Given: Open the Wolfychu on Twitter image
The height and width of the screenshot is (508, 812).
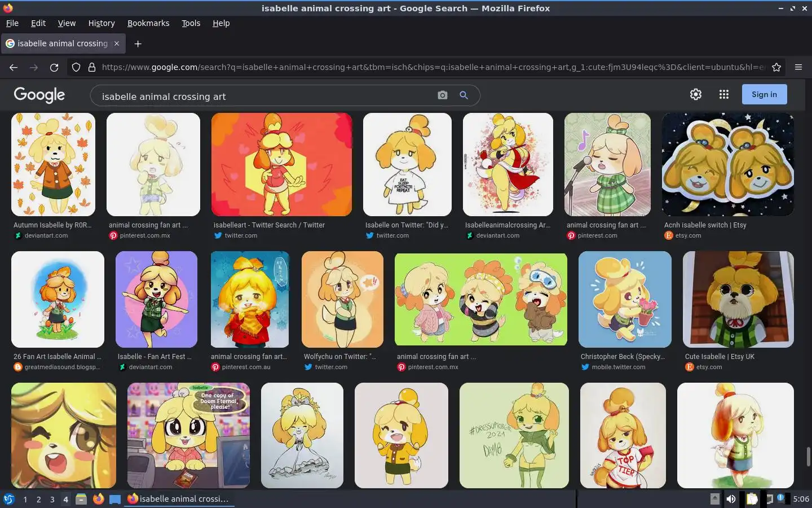Looking at the screenshot, I should pyautogui.click(x=342, y=299).
